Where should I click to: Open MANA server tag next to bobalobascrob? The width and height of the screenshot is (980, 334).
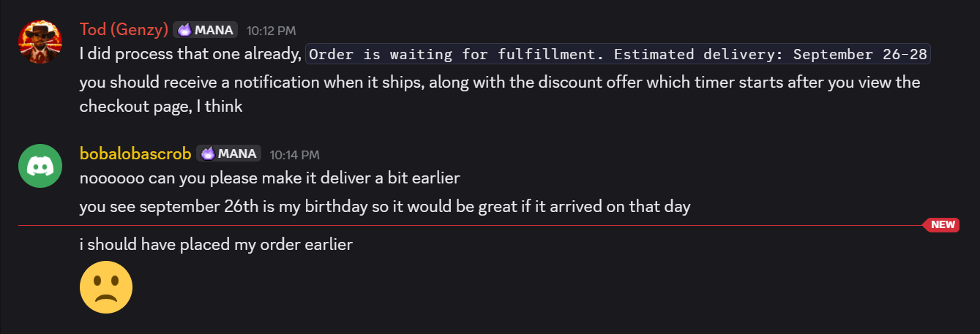229,153
